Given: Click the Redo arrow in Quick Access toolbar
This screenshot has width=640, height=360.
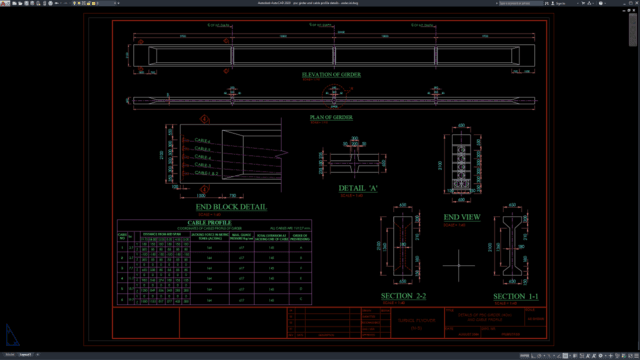Looking at the screenshot, I should coord(65,3).
